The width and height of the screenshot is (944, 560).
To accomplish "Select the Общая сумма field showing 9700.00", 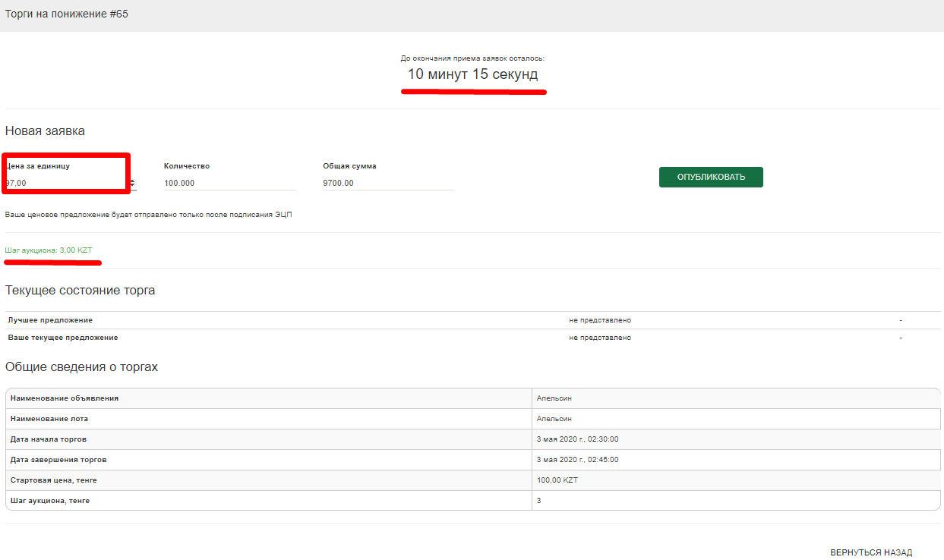I will 387,183.
